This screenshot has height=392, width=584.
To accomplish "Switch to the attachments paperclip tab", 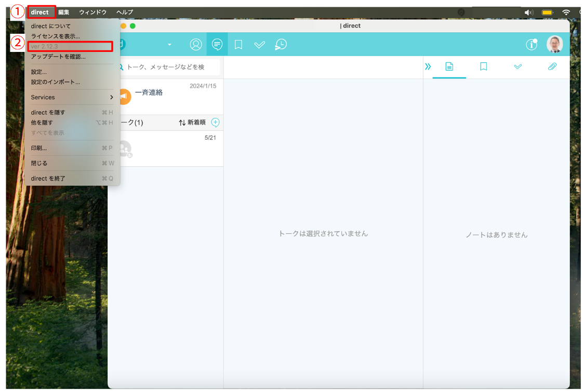I will pyautogui.click(x=552, y=66).
